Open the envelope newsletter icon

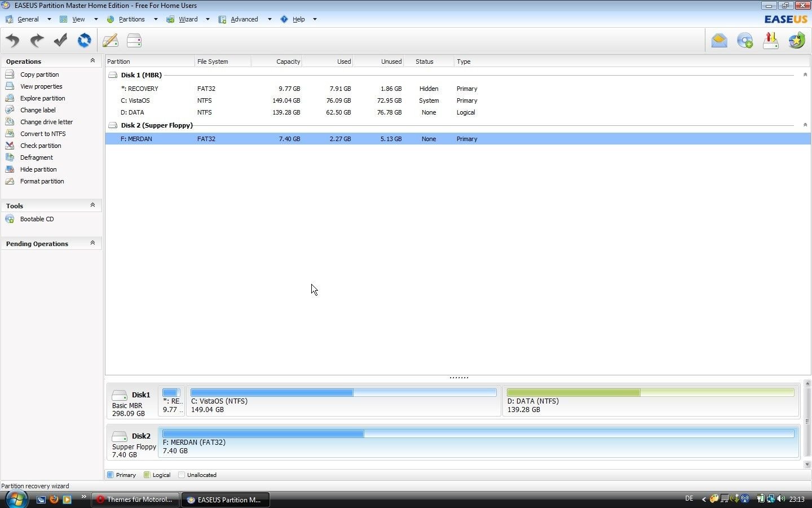tap(719, 41)
